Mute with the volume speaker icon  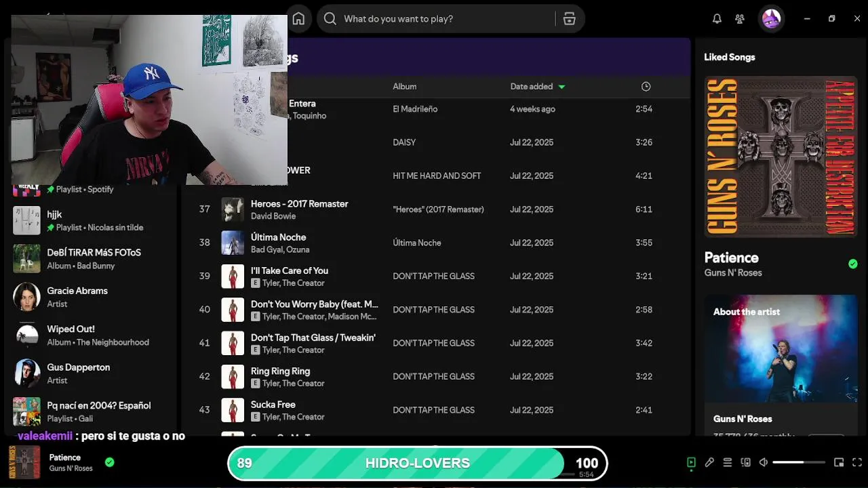pyautogui.click(x=764, y=462)
